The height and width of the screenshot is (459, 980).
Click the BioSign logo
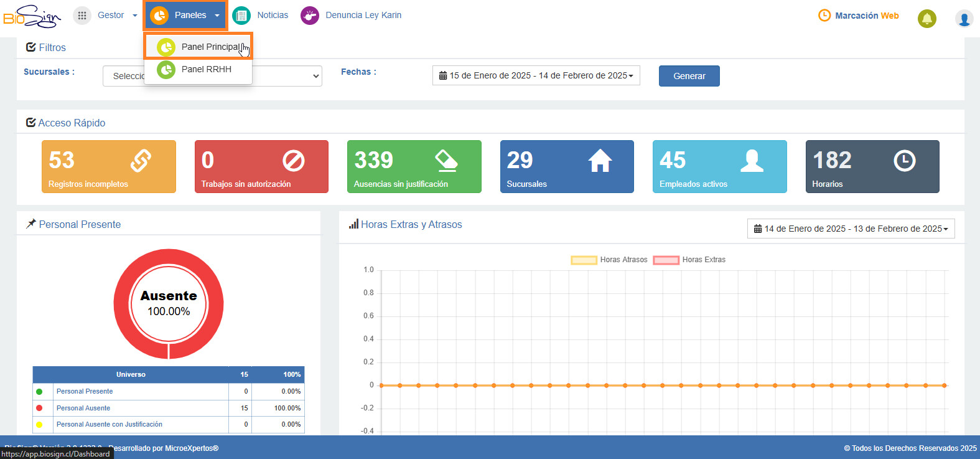coord(32,16)
